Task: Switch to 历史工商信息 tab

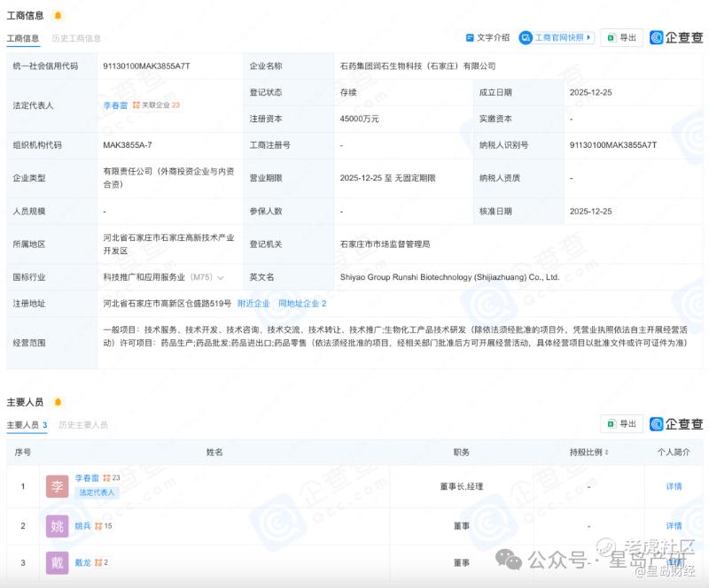Action: [x=76, y=38]
